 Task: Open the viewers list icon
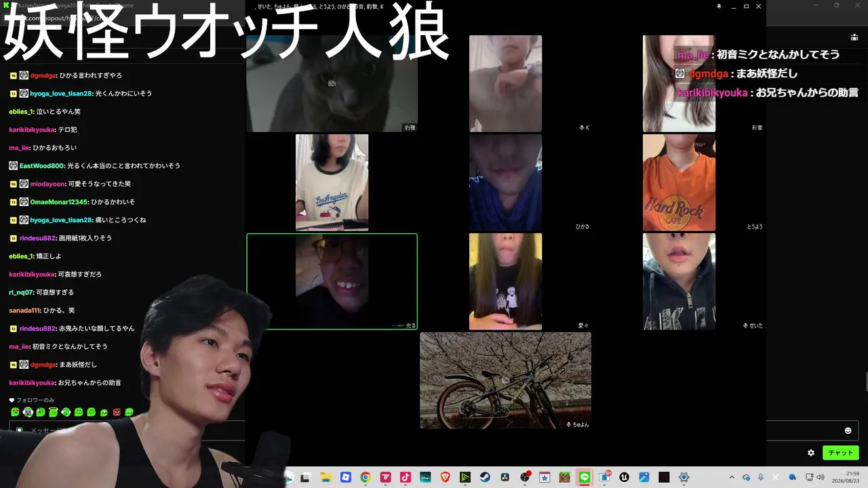[854, 37]
